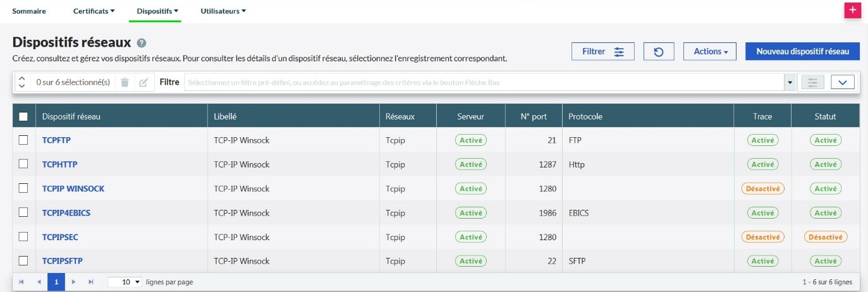This screenshot has height=292, width=868.
Task: Open the TCPIP4EBICS device link
Action: [x=66, y=213]
